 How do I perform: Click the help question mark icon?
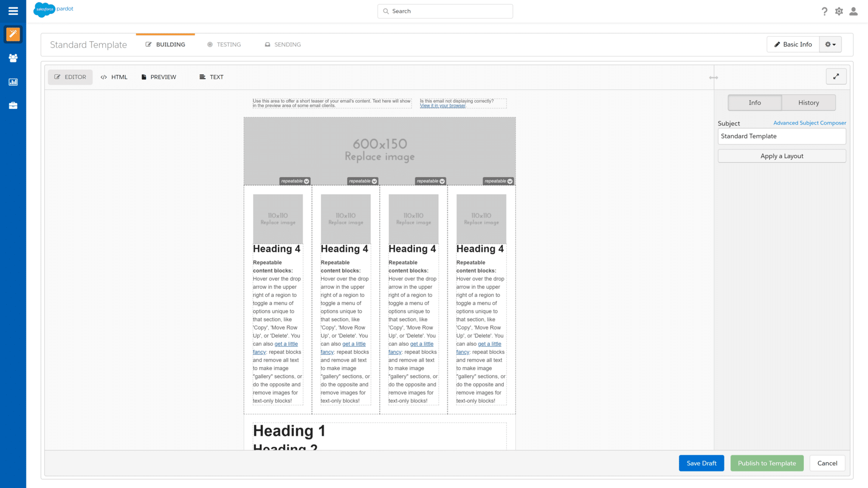(x=825, y=11)
